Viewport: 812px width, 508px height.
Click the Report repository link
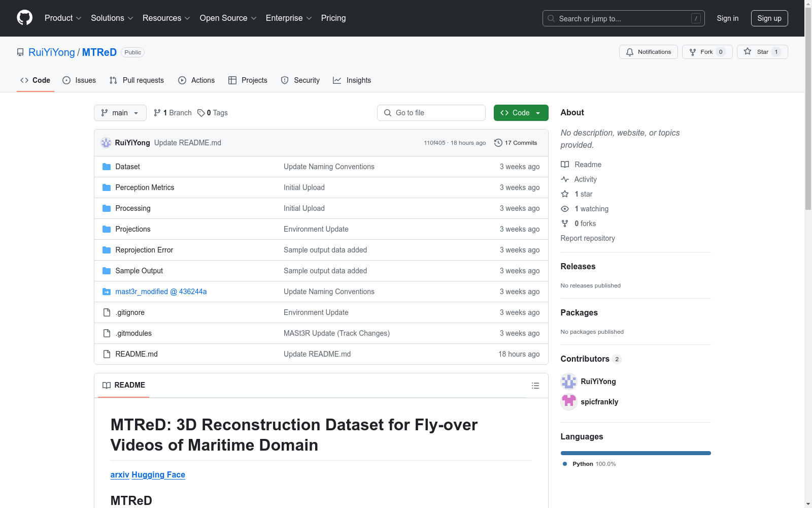coord(588,238)
